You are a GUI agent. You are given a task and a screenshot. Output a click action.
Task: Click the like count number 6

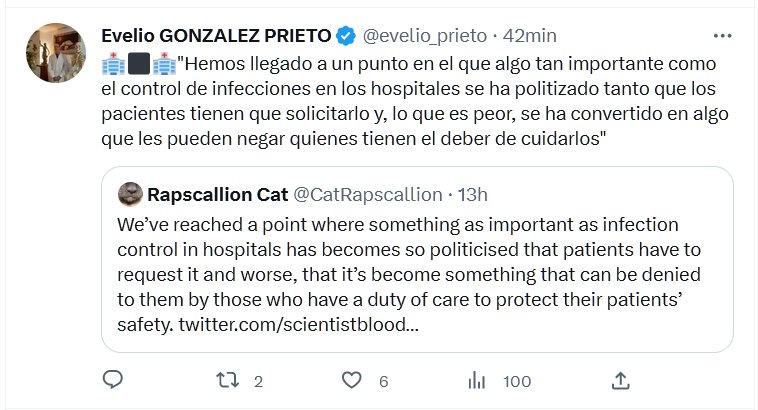tap(383, 381)
